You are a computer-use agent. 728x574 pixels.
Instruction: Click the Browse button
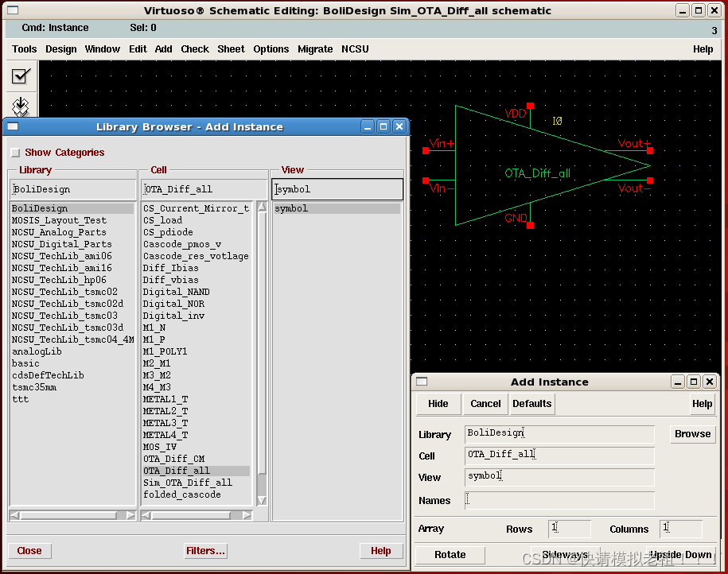pos(693,434)
